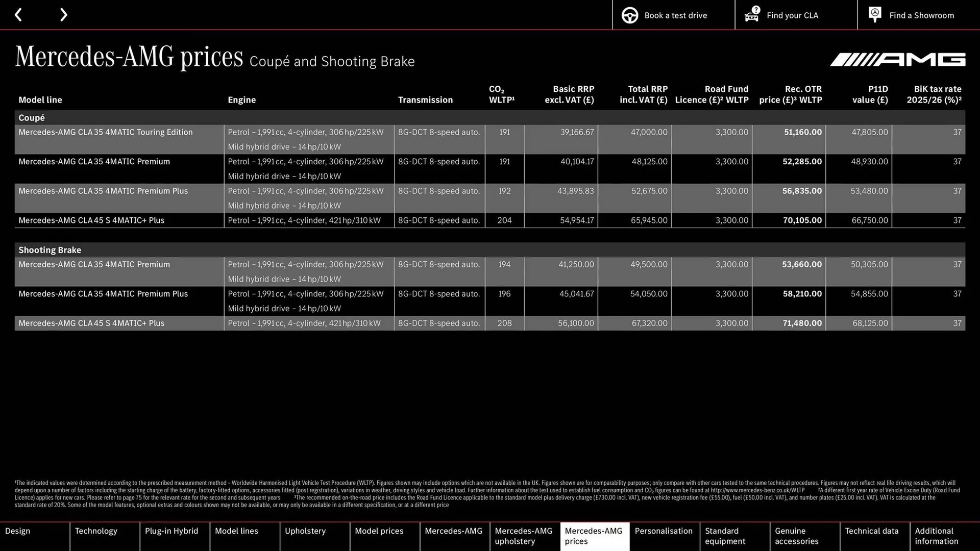Image resolution: width=980 pixels, height=551 pixels.
Task: Open the Mercedes star icon next to Find a Showroom
Action: tap(874, 15)
